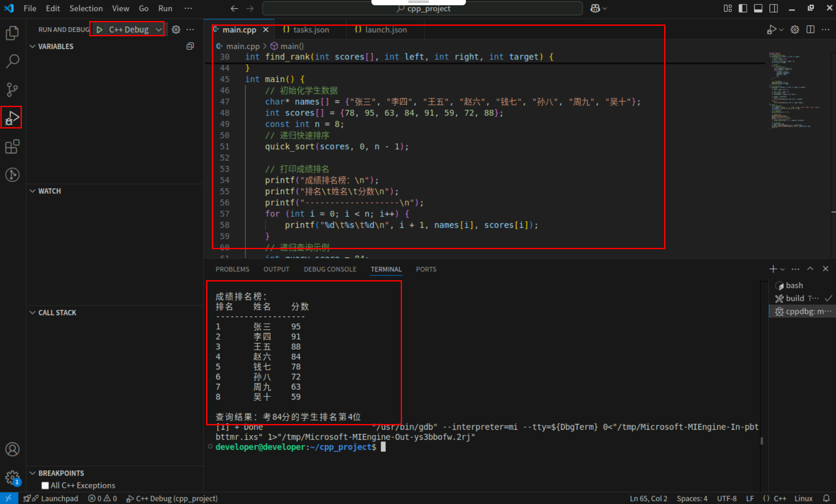The image size is (836, 504).
Task: Open the Run and Debug view
Action: click(12, 118)
